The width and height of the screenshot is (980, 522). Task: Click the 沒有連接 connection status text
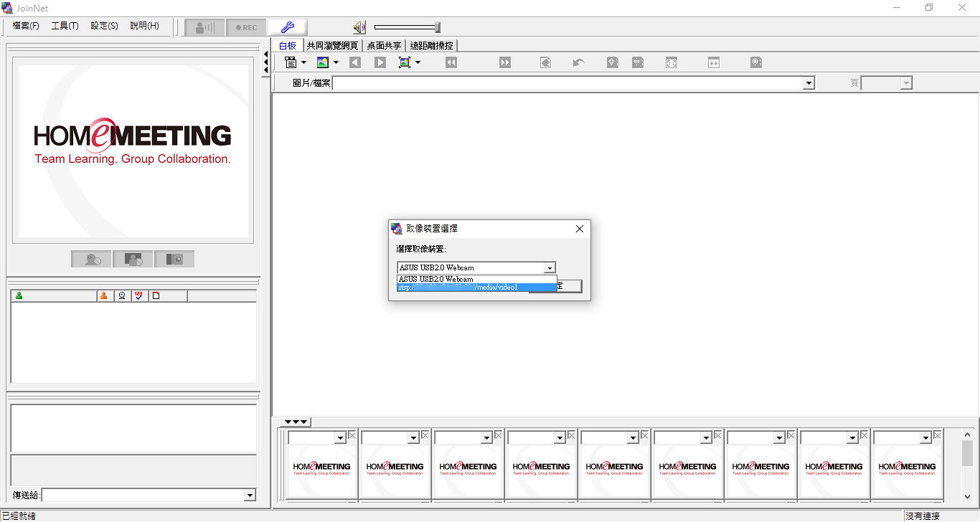point(923,516)
